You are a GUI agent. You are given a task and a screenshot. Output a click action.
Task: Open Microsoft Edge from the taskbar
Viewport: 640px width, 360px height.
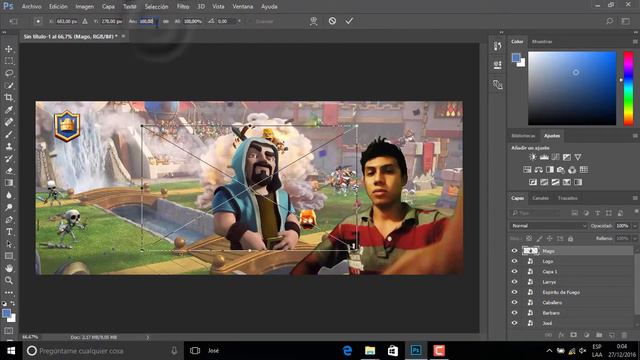[347, 351]
